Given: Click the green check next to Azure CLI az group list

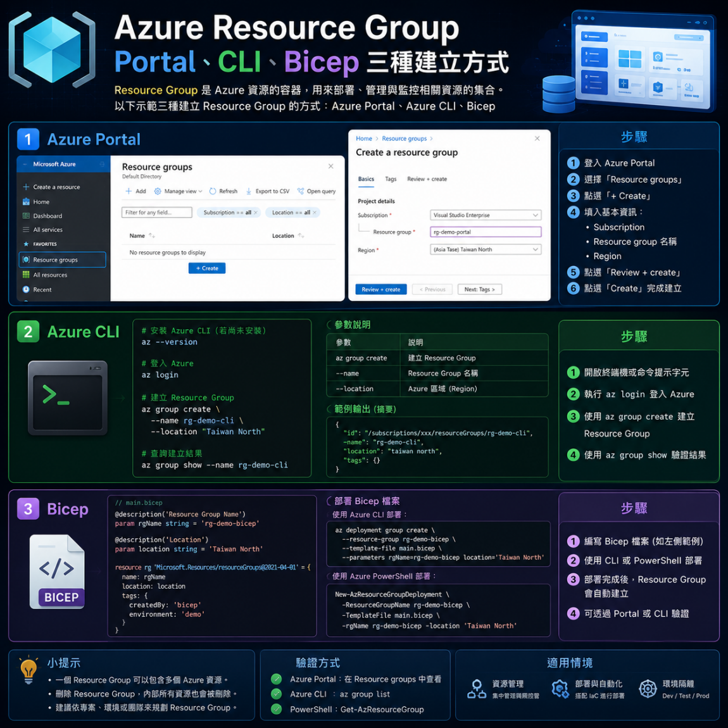Looking at the screenshot, I should pos(276,694).
